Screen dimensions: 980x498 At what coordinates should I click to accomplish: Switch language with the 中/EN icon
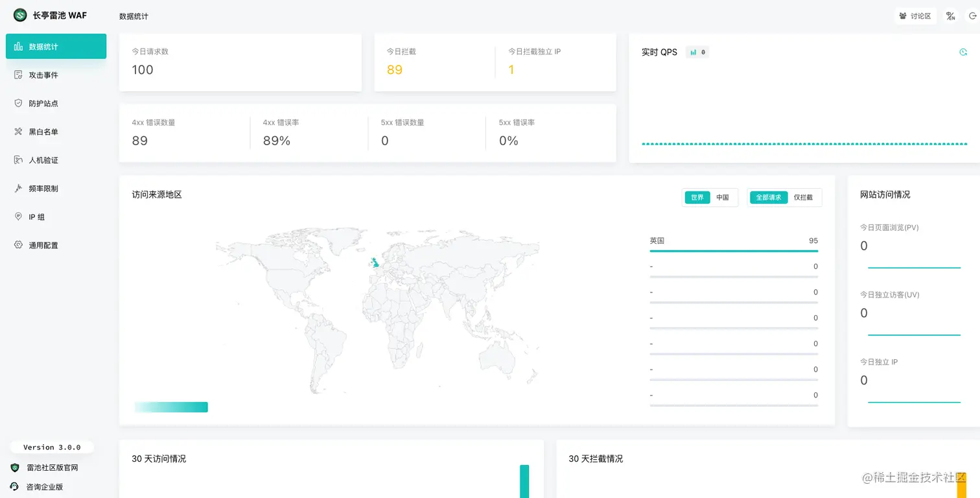[951, 16]
